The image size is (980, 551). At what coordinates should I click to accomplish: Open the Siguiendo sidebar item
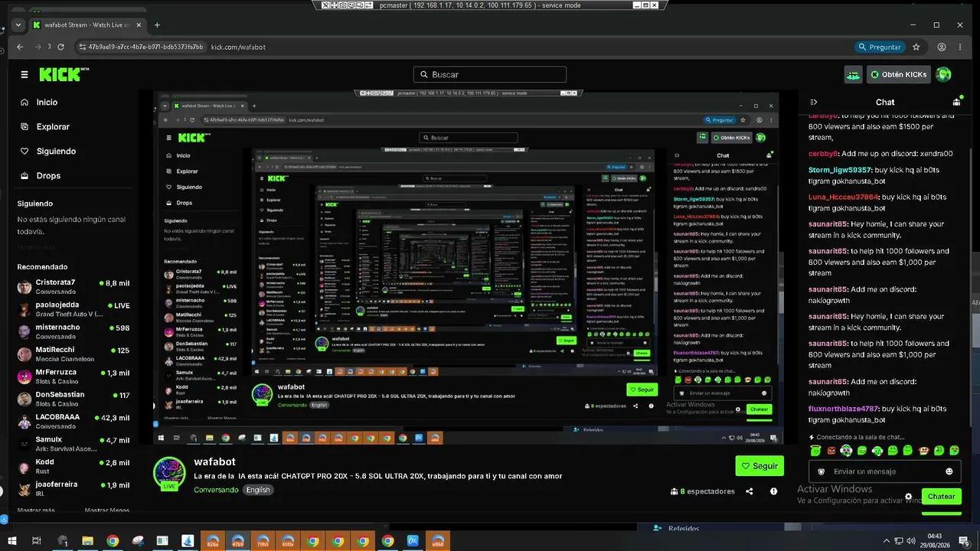coord(55,151)
